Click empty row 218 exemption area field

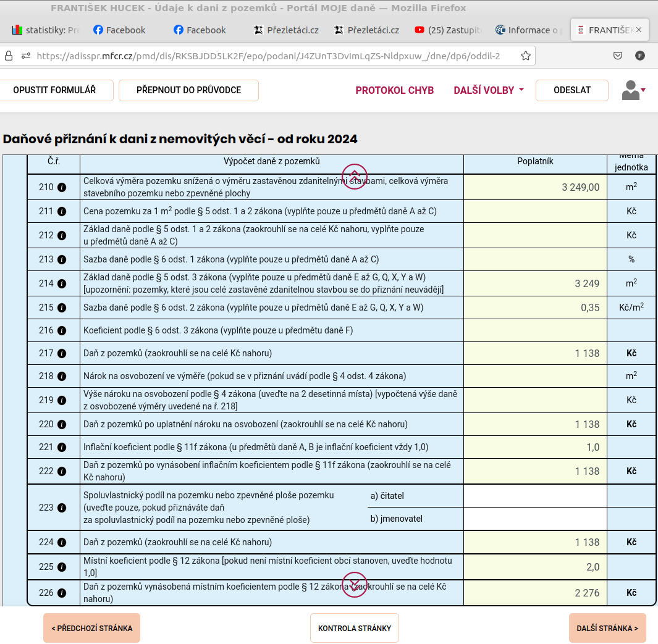coord(535,376)
